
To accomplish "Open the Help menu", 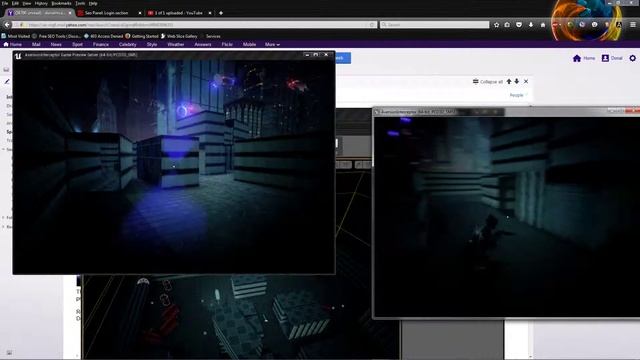I will click(93, 3).
